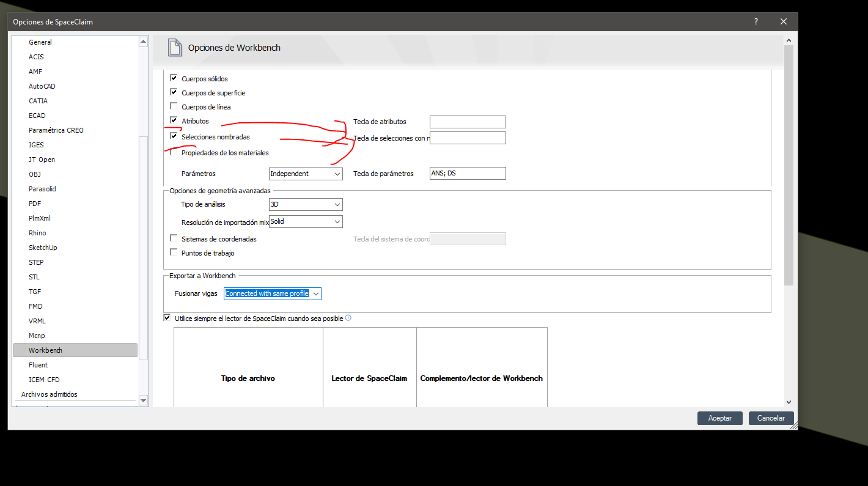This screenshot has height=486, width=868.
Task: Open the Tipo de análisis 3D dropdown
Action: (306, 204)
